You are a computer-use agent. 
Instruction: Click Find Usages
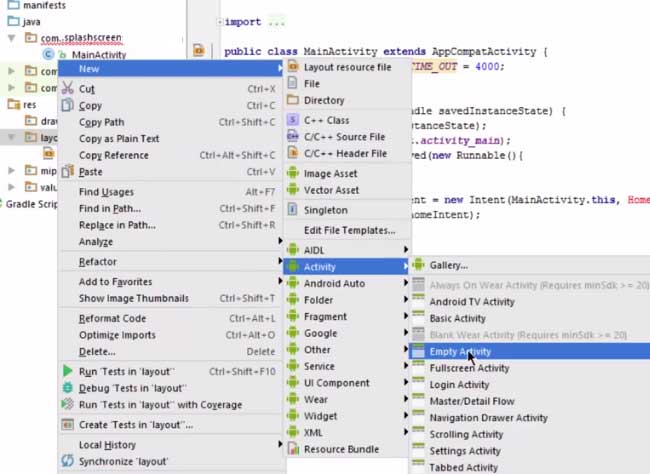click(172, 192)
